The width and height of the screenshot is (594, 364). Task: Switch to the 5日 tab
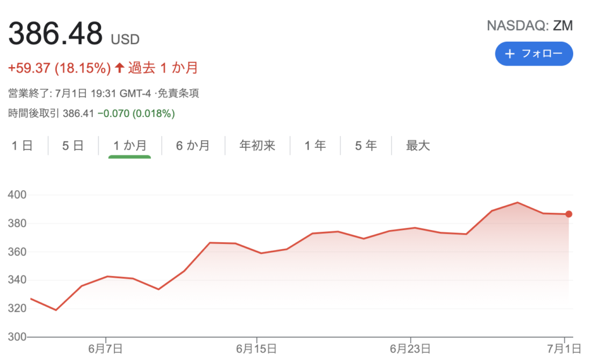point(73,145)
